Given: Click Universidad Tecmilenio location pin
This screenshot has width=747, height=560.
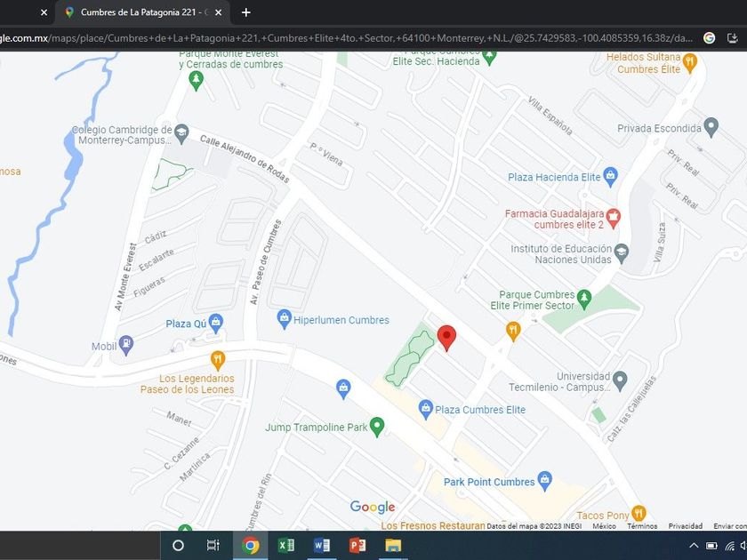Looking at the screenshot, I should point(619,381).
